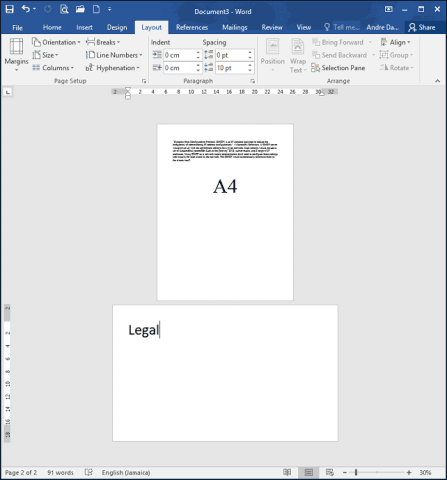Click the Indent Right value field
The height and width of the screenshot is (480, 447).
point(179,68)
